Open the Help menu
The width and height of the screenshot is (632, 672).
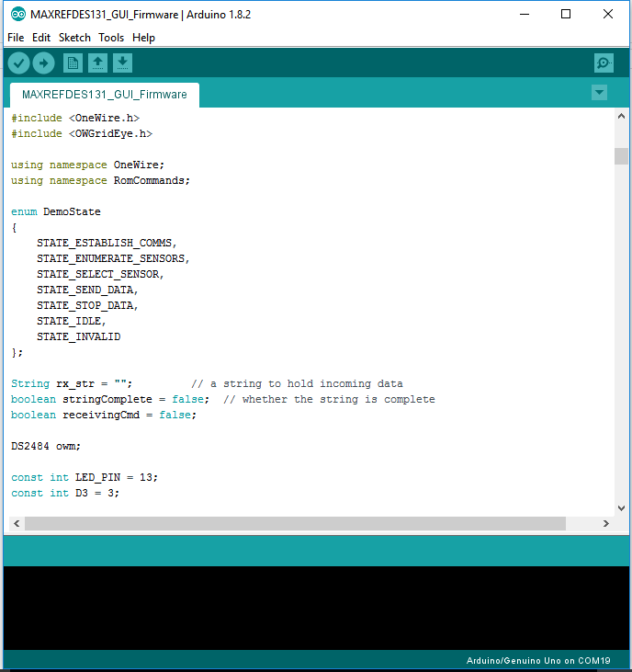click(x=143, y=38)
